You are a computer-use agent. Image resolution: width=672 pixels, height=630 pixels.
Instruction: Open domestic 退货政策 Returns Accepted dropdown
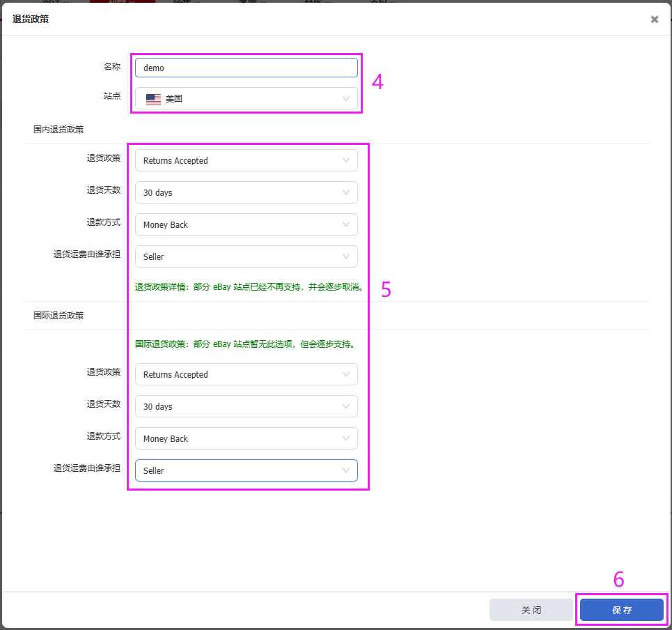click(247, 160)
